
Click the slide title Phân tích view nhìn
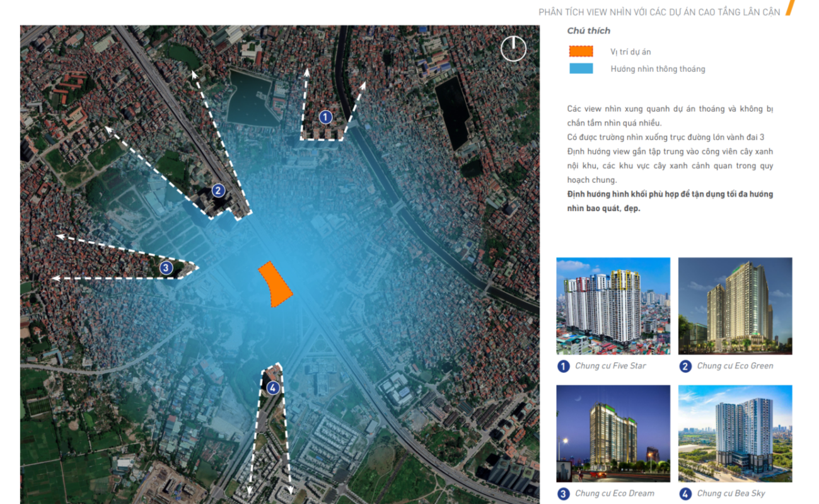tap(659, 12)
